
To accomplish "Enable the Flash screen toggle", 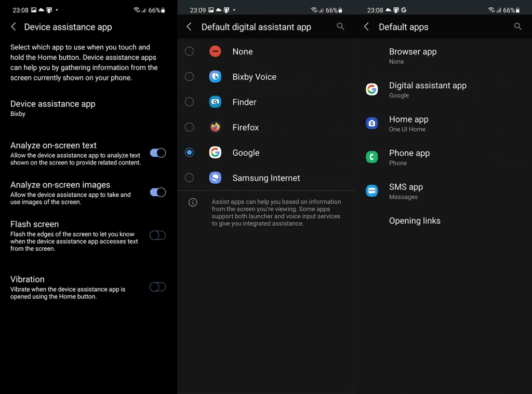I will click(x=158, y=235).
